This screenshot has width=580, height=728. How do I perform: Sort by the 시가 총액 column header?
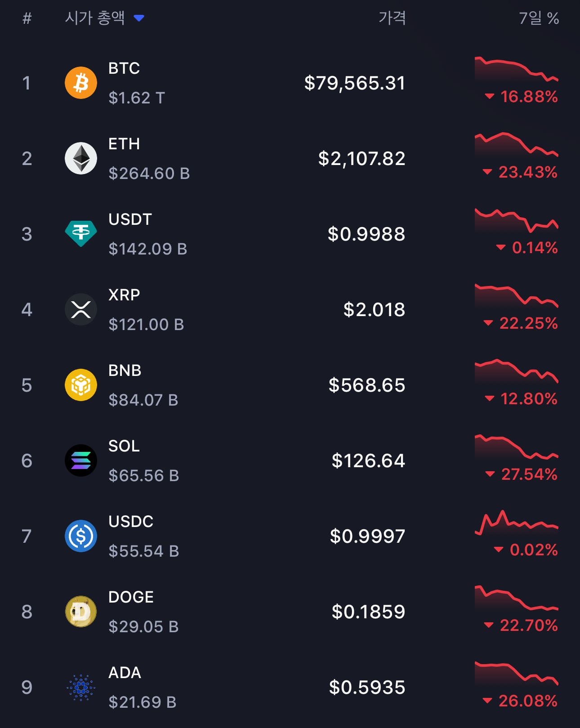(x=95, y=18)
